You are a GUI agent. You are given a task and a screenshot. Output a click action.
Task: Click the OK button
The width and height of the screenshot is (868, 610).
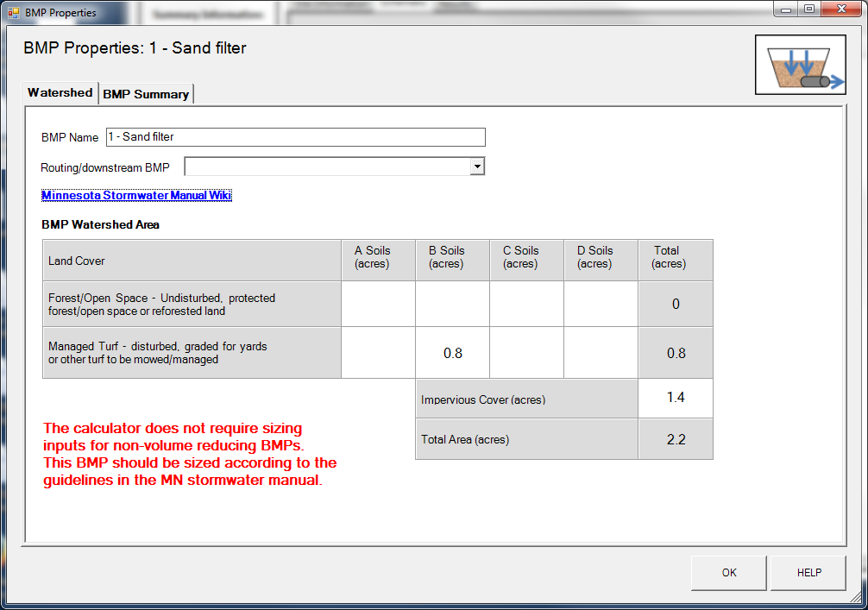coord(727,572)
